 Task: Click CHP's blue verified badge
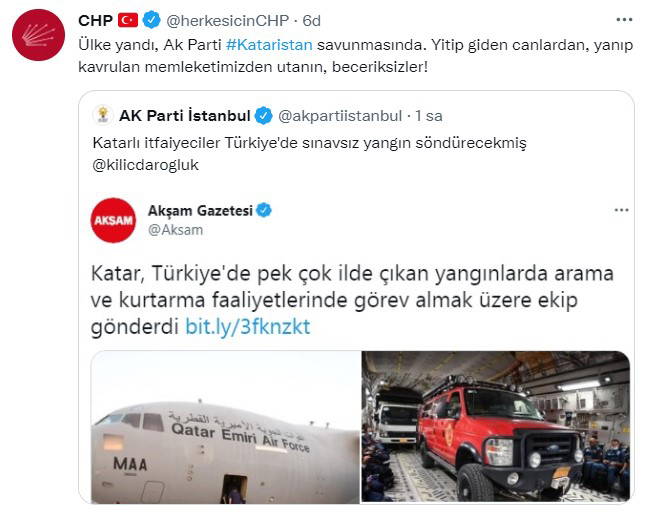(152, 20)
